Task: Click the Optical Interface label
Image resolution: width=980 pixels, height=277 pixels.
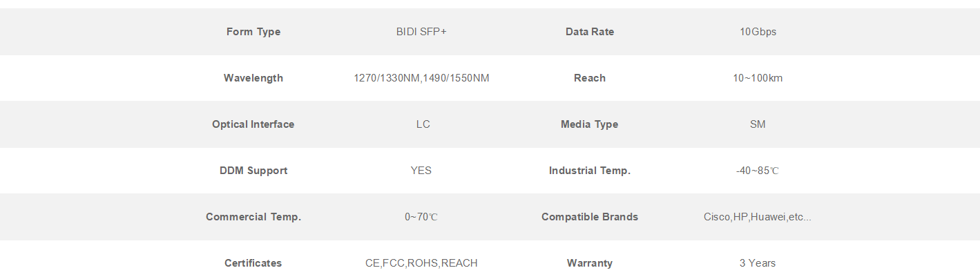Action: click(x=253, y=124)
